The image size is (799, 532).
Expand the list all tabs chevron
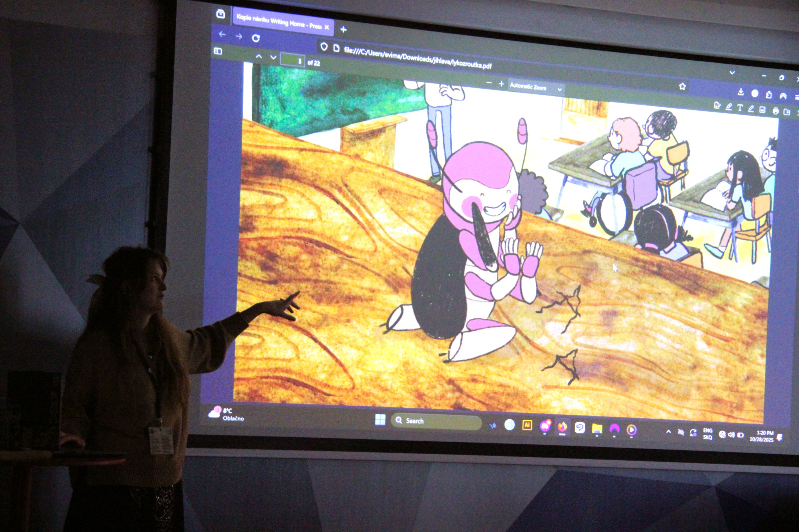(732, 72)
